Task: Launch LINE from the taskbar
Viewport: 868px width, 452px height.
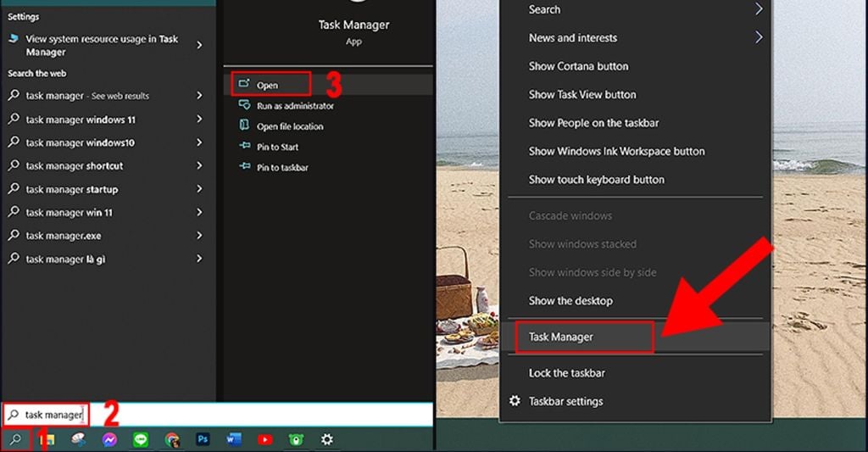Action: click(x=141, y=439)
